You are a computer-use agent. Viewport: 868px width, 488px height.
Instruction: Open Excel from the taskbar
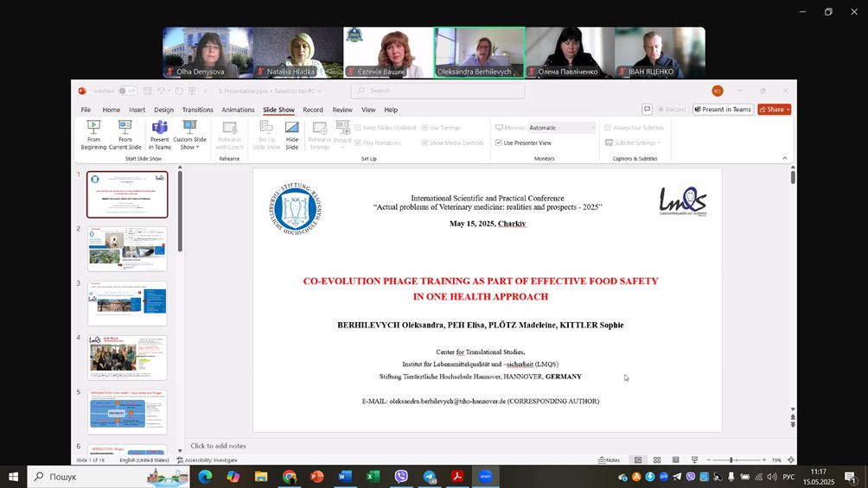point(373,477)
